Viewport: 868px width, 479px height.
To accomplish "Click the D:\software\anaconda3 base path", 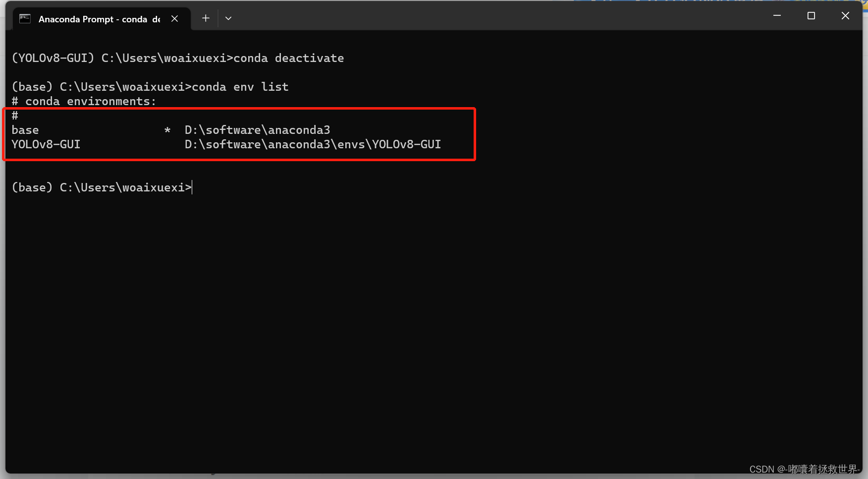I will click(x=258, y=130).
